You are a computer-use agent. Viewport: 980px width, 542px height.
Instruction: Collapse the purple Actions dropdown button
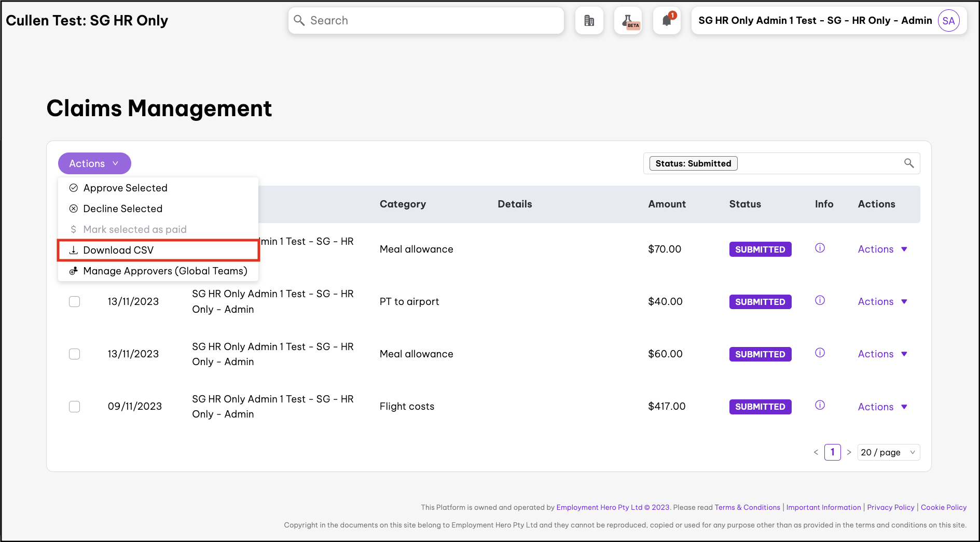pyautogui.click(x=94, y=163)
